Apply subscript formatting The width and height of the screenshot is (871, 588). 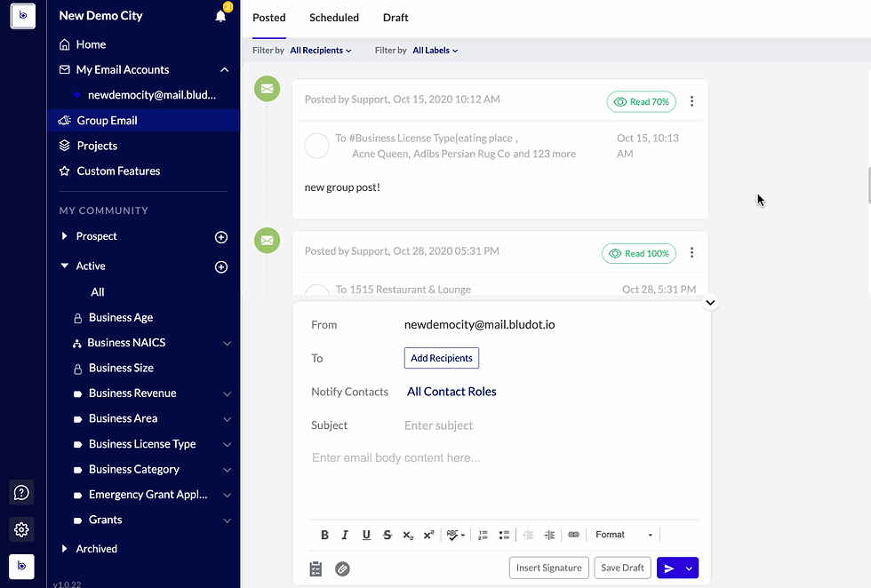pyautogui.click(x=408, y=535)
